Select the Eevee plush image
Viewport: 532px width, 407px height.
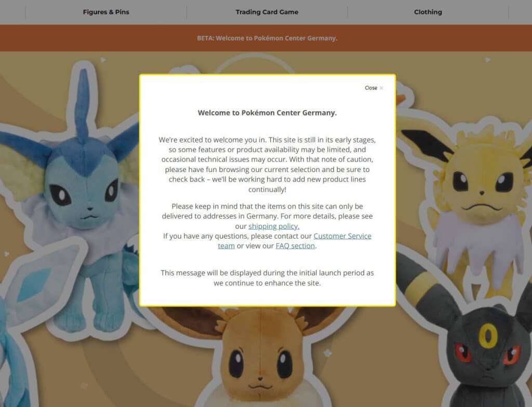click(258, 357)
